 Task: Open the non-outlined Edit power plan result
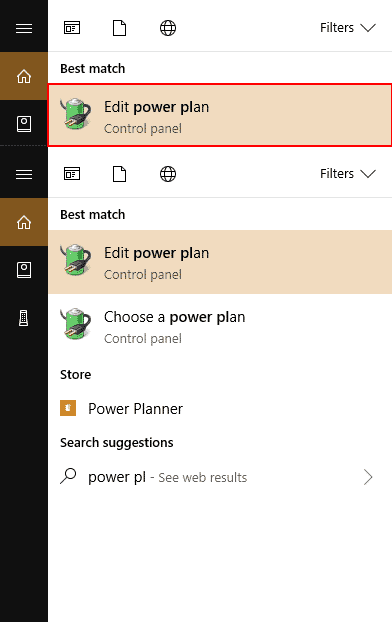(x=220, y=262)
